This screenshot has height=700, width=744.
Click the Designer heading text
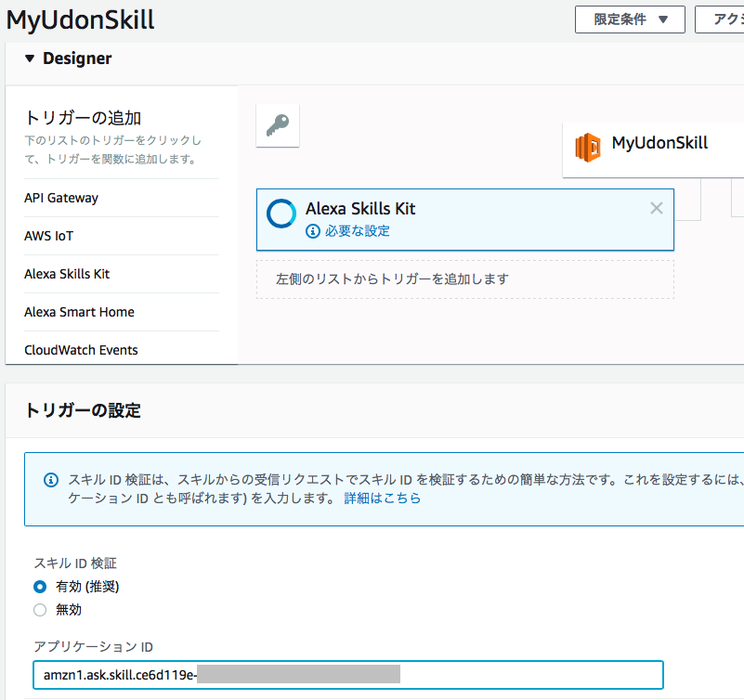click(77, 58)
